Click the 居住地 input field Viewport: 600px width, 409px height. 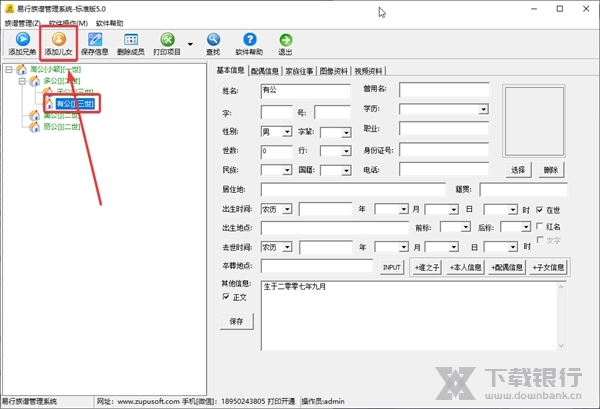[x=353, y=189]
